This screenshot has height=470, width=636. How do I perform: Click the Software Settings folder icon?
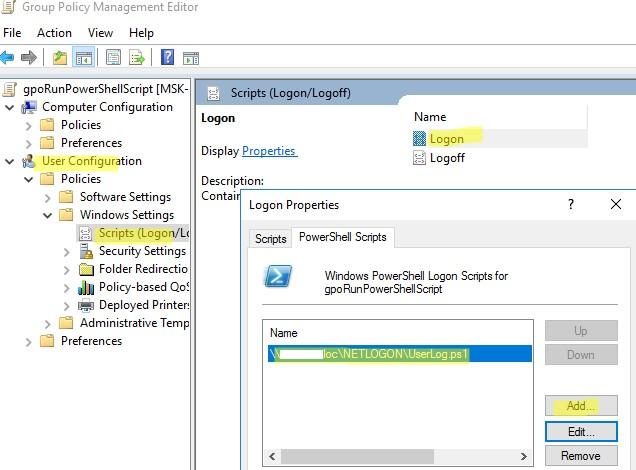[66, 197]
